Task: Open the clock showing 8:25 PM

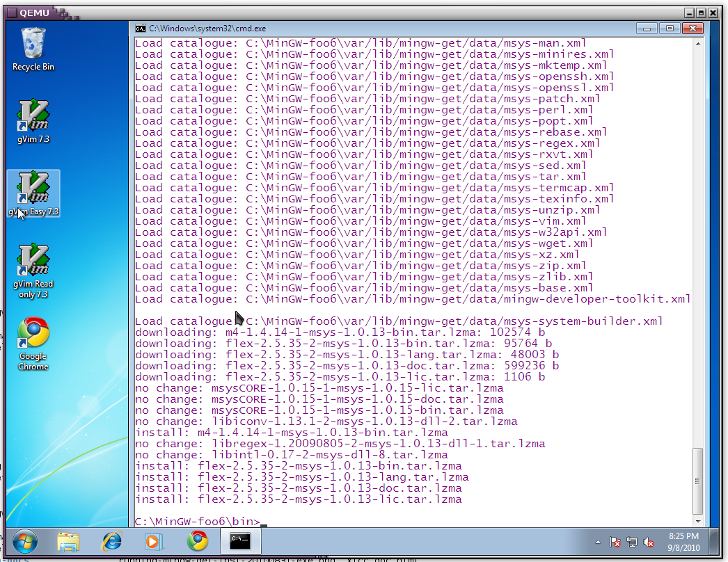Action: (683, 541)
